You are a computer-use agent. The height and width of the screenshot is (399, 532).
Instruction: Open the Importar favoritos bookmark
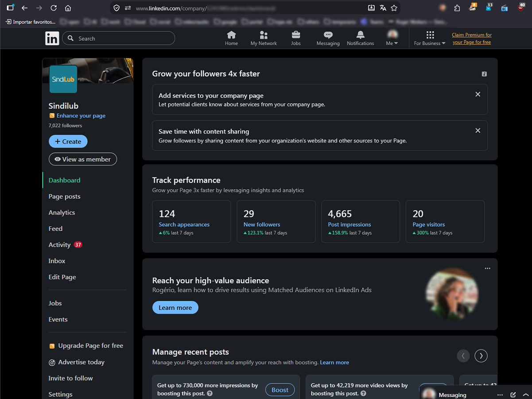click(31, 22)
